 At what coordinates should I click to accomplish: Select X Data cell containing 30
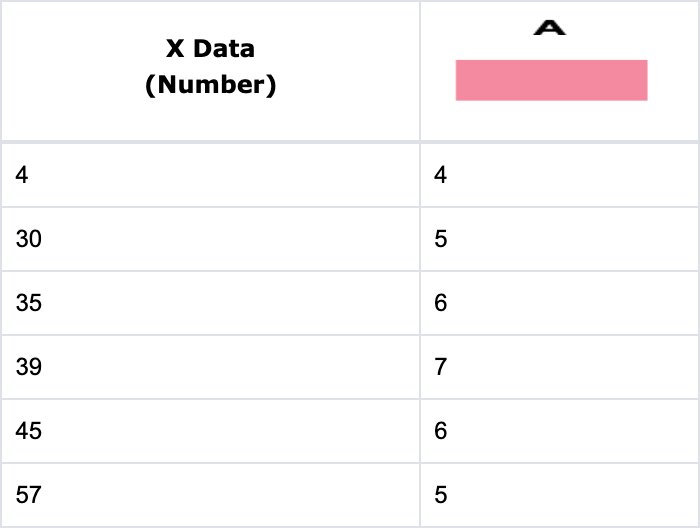[x=29, y=239]
